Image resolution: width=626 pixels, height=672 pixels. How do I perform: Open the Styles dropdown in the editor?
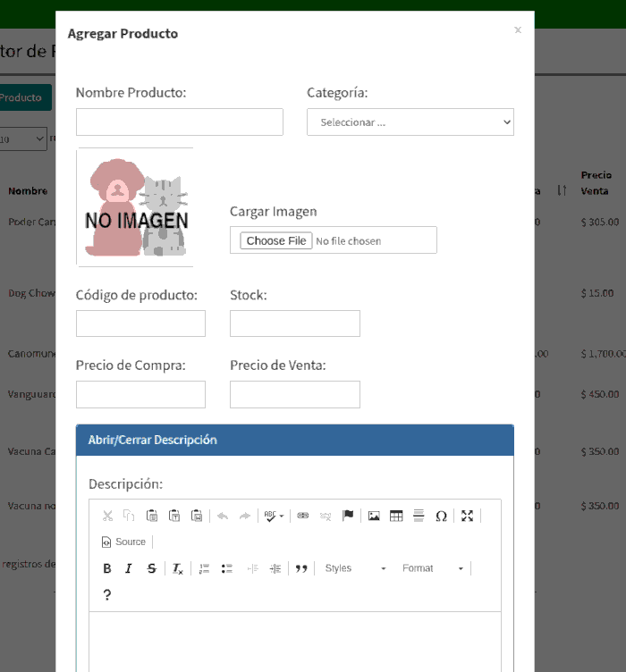pyautogui.click(x=355, y=568)
